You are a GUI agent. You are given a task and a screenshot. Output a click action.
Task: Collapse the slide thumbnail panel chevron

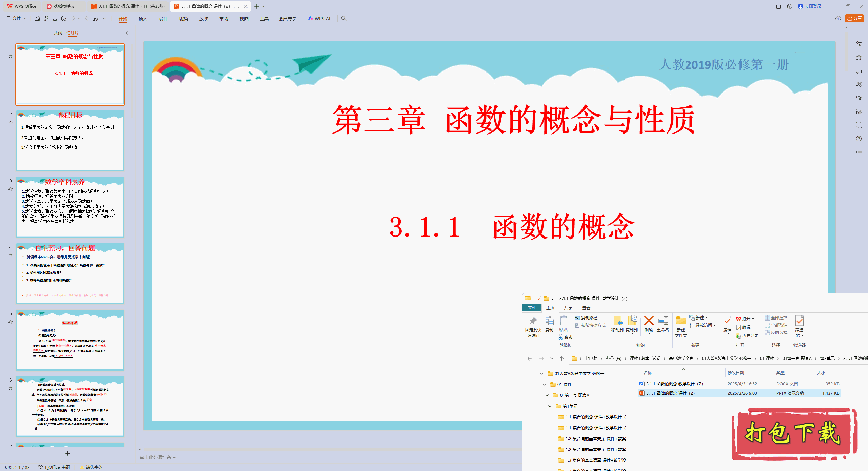[x=127, y=33]
